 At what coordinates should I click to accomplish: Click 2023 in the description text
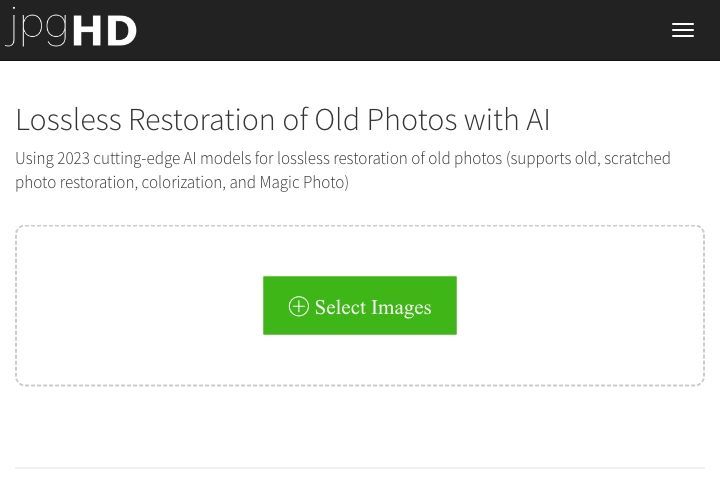73,158
